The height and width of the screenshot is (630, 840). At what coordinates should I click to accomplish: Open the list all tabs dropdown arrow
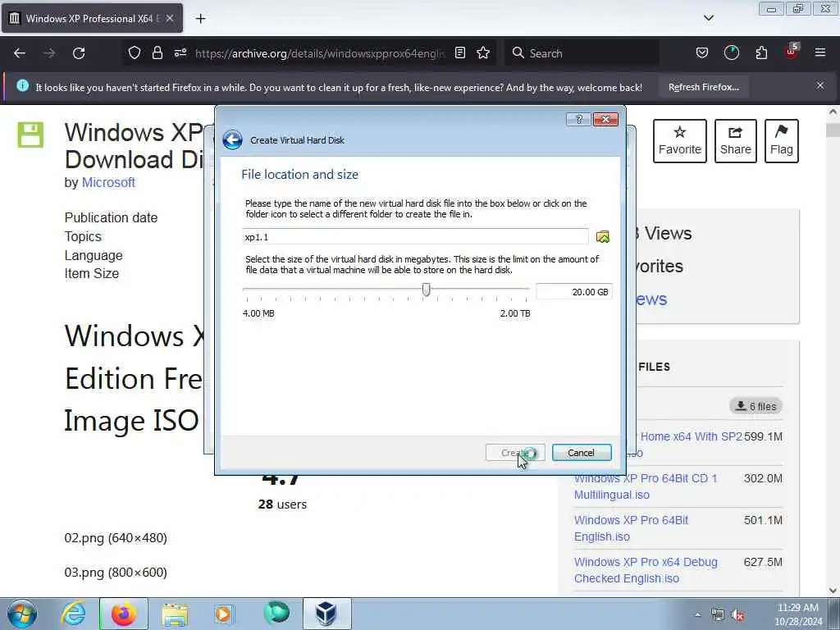708,18
